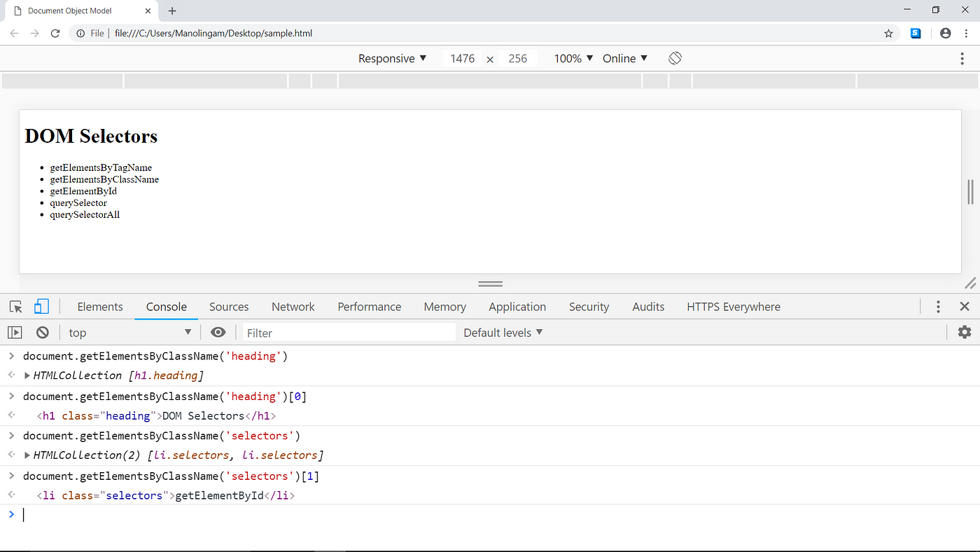Click the address bar URL
The width and height of the screenshot is (980, 552).
pos(213,33)
